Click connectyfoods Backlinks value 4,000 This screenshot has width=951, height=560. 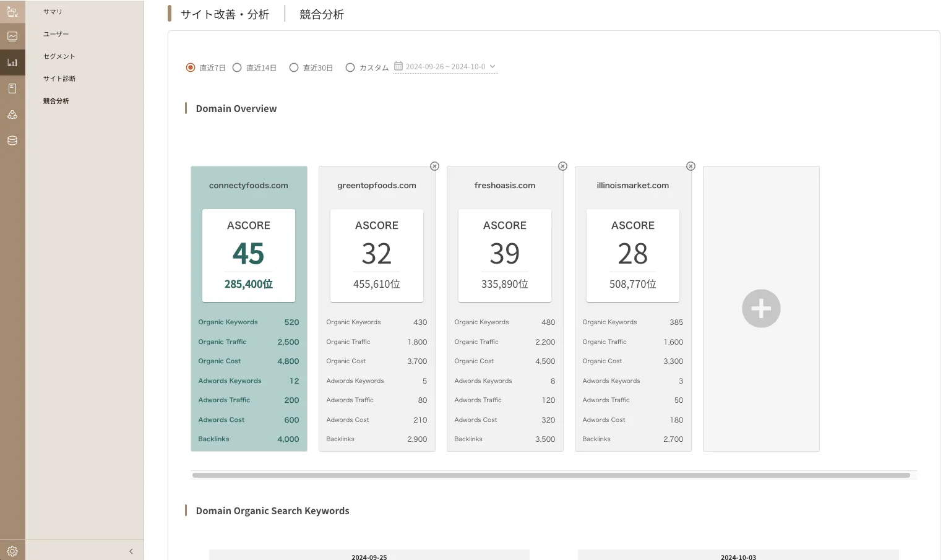click(x=288, y=439)
